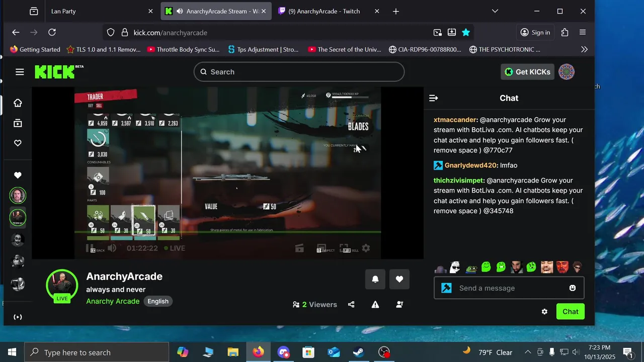The image size is (644, 362).
Task: Open the Kick hamburger menu
Action: tap(20, 72)
